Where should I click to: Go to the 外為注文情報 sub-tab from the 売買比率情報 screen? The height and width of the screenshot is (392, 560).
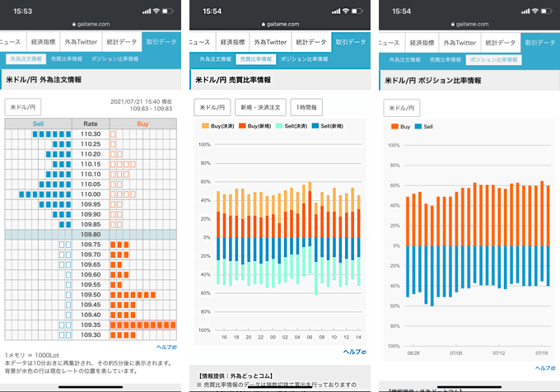[x=215, y=59]
